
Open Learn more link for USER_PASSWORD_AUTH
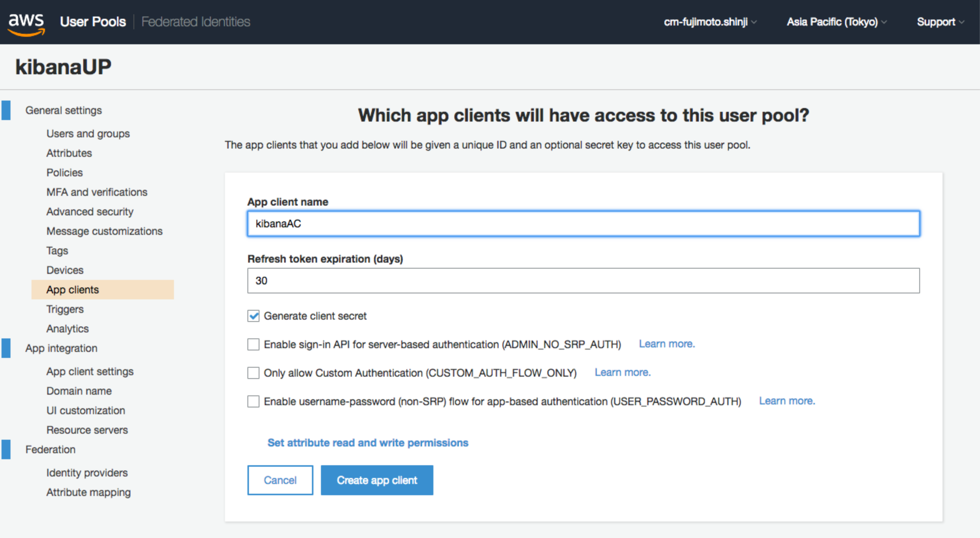pos(787,401)
